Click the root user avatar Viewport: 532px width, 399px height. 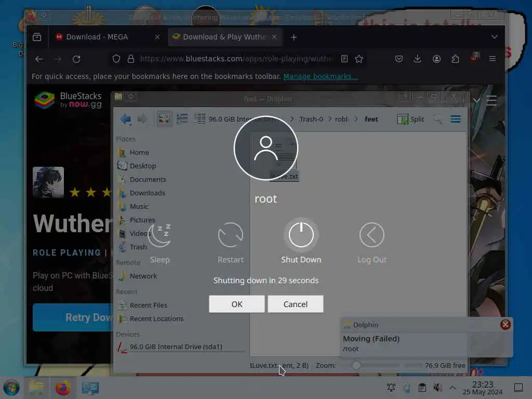point(266,148)
